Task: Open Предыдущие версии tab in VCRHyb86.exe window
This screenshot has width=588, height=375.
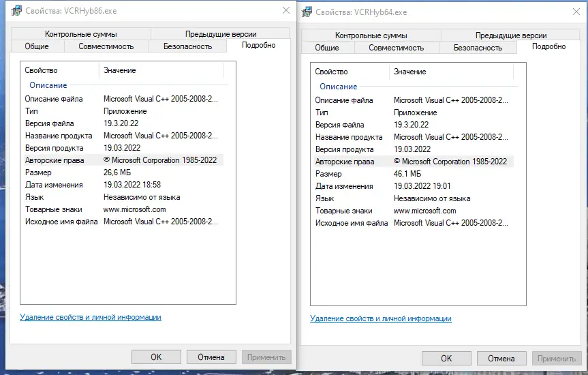Action: [221, 34]
